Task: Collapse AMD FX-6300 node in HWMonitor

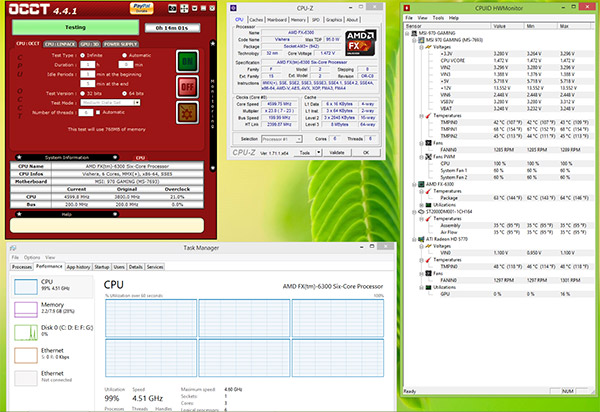Action: 414,184
